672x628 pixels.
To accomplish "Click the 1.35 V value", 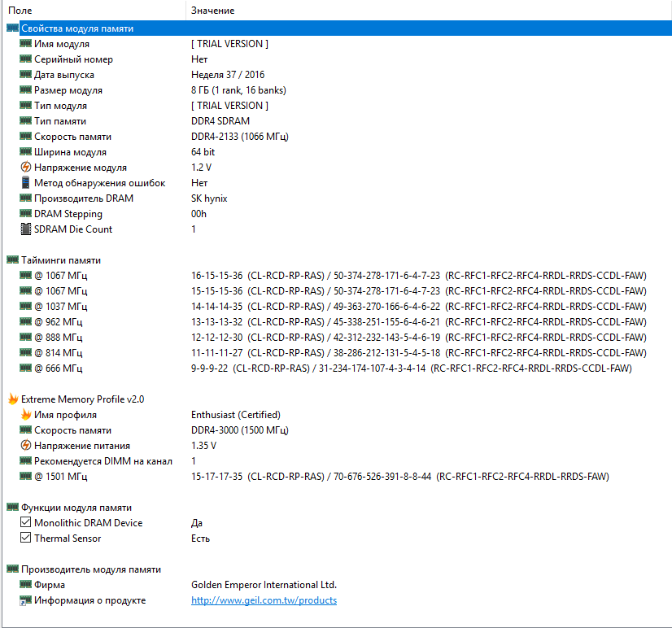I will tap(203, 446).
